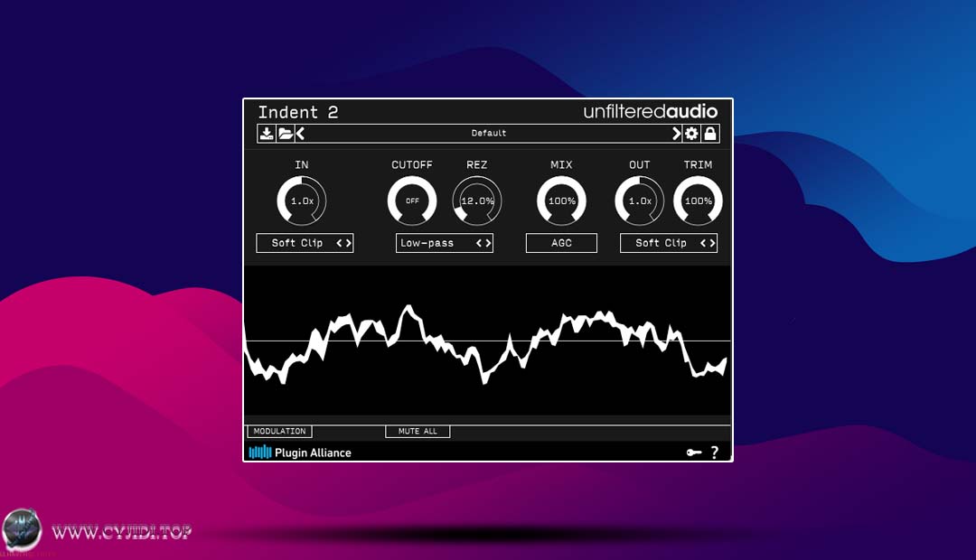Open the MODULATION panel
Screen dimensions: 976x560
click(279, 431)
